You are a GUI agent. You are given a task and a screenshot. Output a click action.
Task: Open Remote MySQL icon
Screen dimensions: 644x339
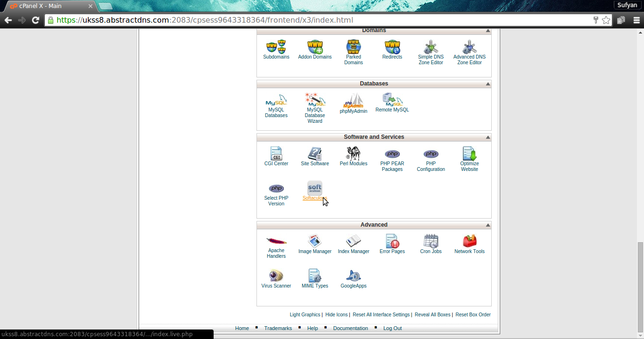(392, 100)
